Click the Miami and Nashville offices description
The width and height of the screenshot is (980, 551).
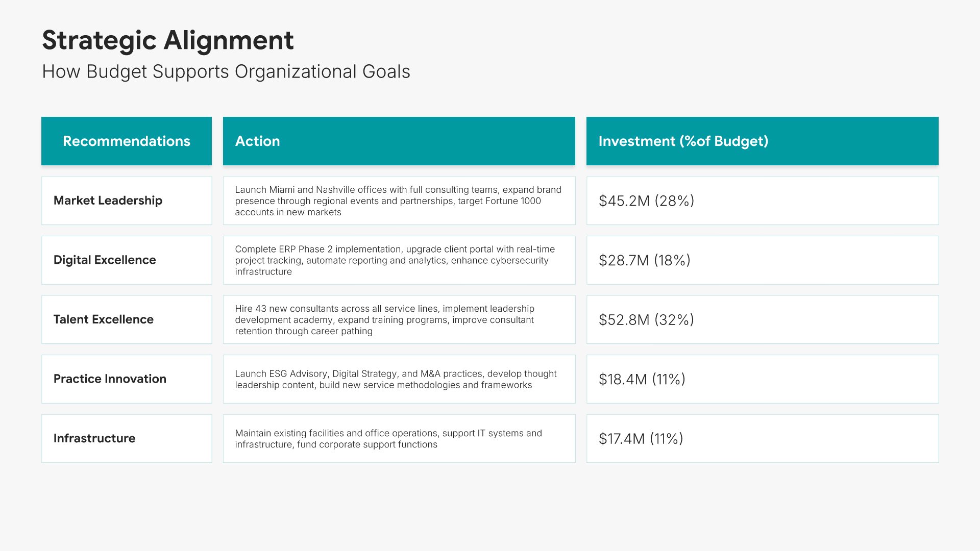[398, 201]
